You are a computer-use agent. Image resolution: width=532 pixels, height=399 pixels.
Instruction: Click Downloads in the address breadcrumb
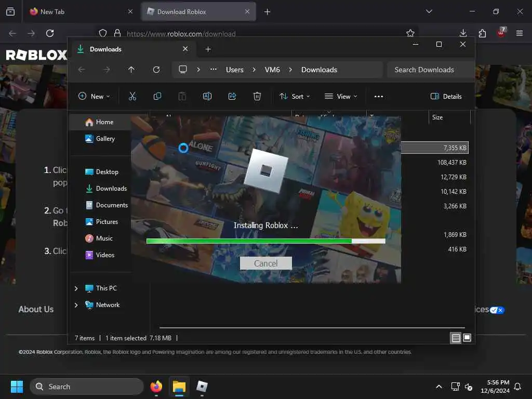point(320,70)
